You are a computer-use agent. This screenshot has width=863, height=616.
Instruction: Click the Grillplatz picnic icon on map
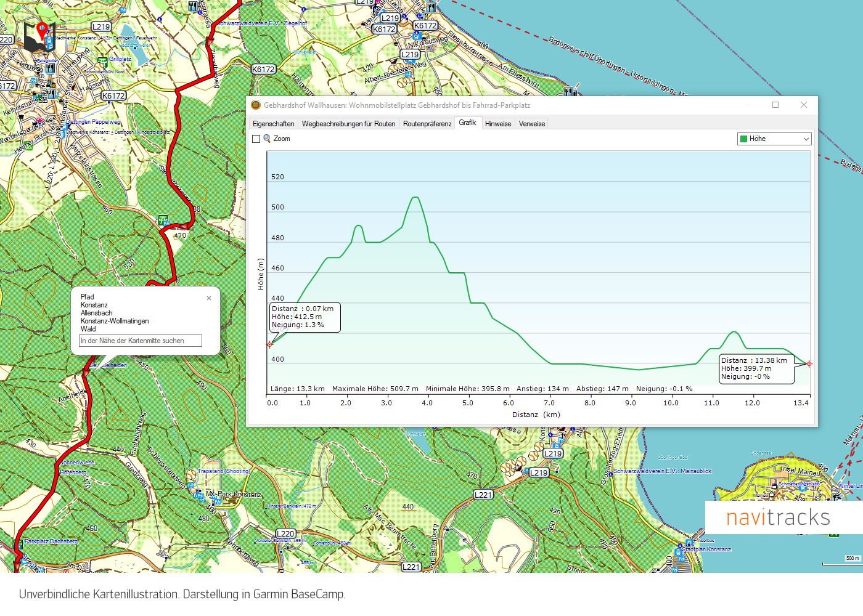[x=102, y=62]
